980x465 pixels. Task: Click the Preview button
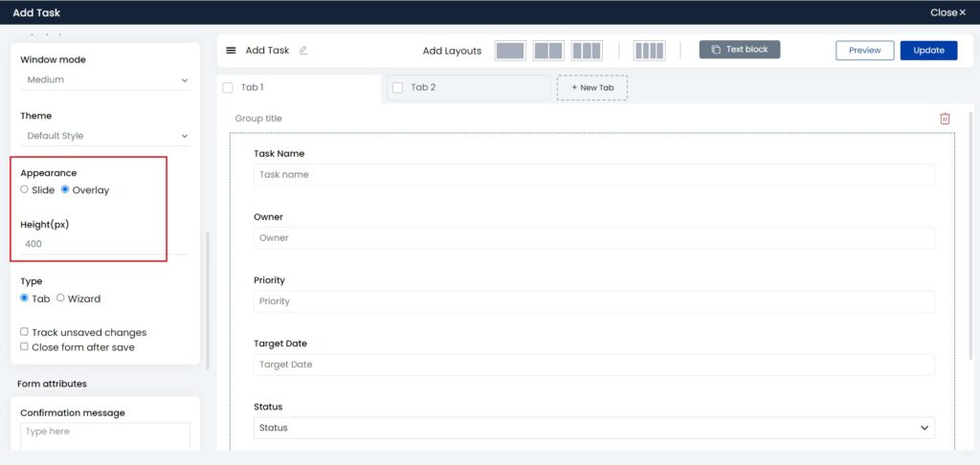coord(864,51)
